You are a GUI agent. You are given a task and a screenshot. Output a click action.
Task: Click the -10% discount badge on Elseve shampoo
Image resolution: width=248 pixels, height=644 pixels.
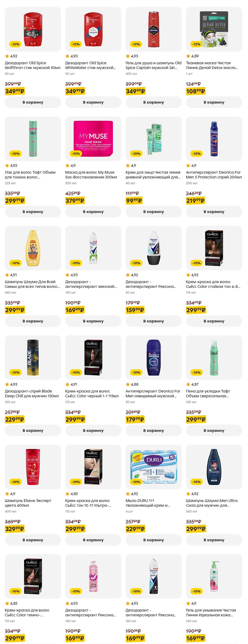[15, 482]
